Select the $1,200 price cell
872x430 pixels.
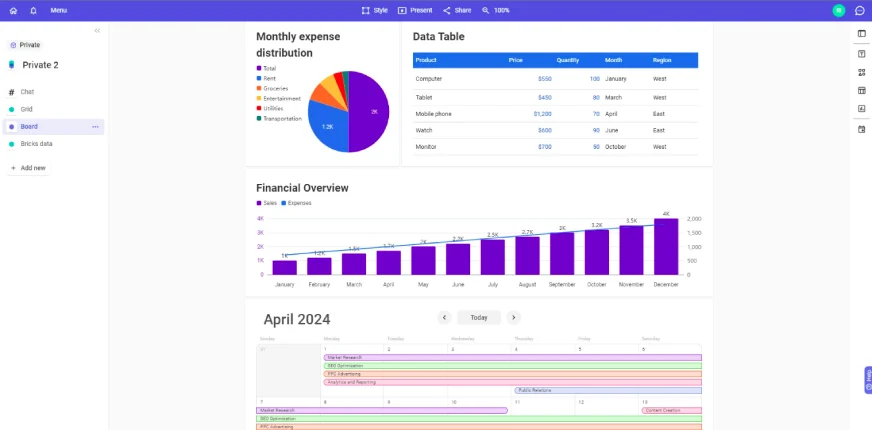542,114
